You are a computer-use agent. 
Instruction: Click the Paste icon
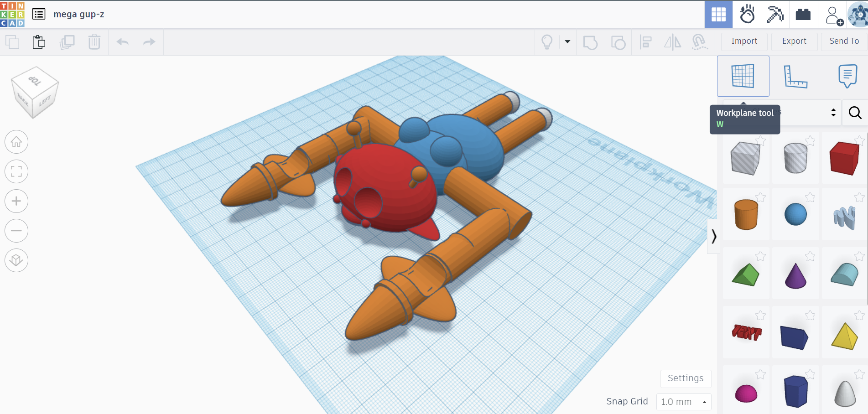point(39,42)
